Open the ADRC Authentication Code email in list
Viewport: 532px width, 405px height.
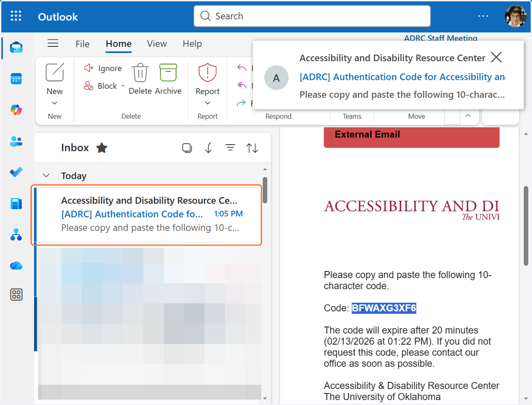click(147, 215)
